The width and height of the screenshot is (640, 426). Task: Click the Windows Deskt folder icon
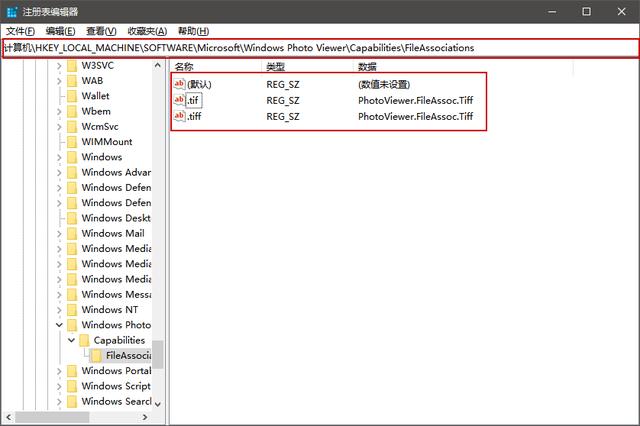coord(72,218)
